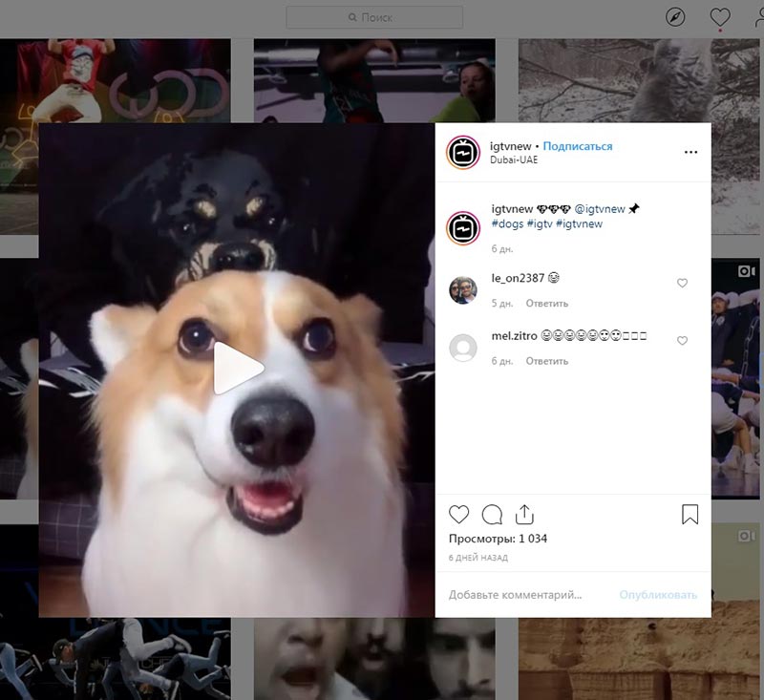Reply to mel.zitro's comment via Ответить
Image resolution: width=764 pixels, height=700 pixels.
tap(546, 361)
